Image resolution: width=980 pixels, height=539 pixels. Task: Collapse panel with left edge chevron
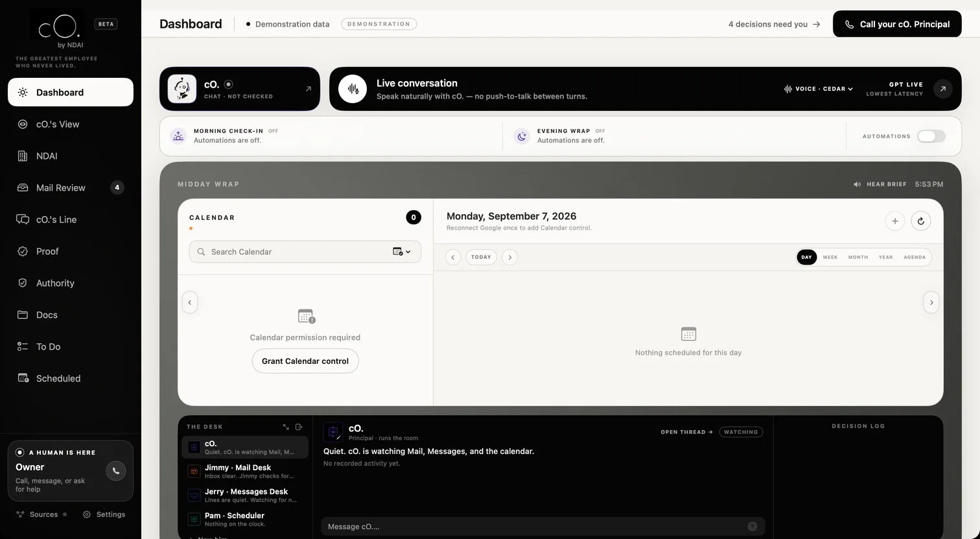190,302
